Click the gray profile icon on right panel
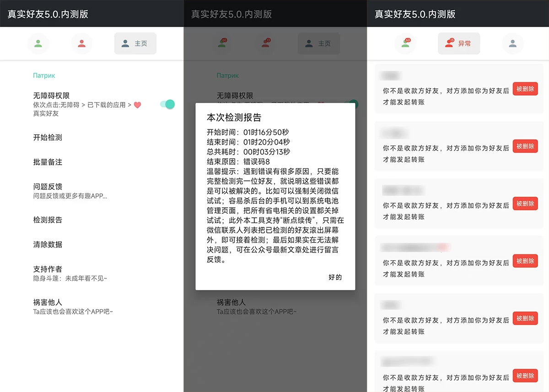The image size is (549, 392). (x=512, y=43)
